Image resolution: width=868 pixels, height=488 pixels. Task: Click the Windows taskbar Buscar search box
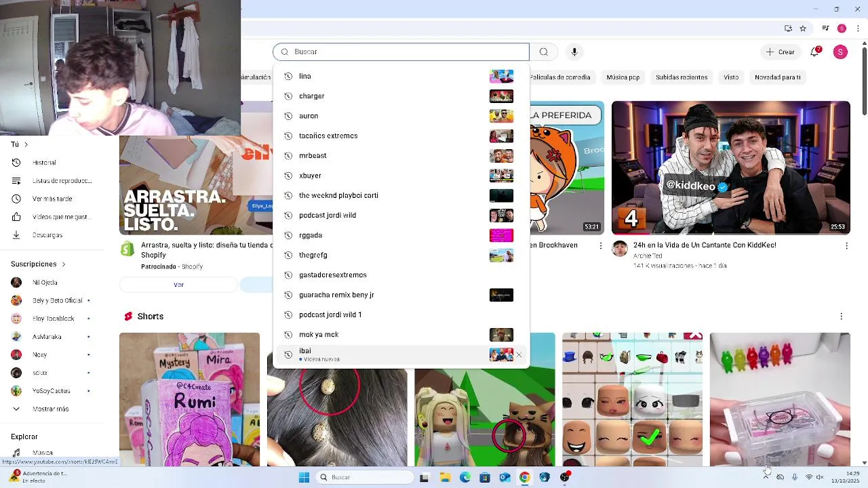click(x=366, y=477)
